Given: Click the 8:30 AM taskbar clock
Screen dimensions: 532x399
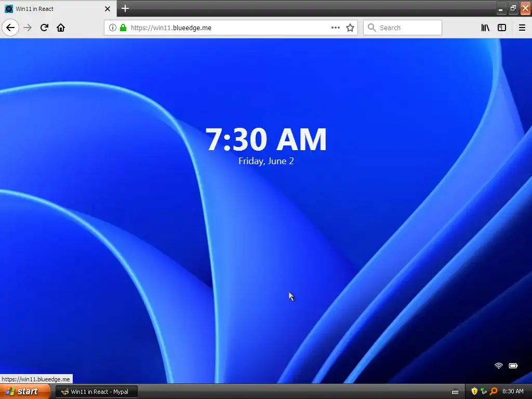Looking at the screenshot, I should click(x=513, y=391).
